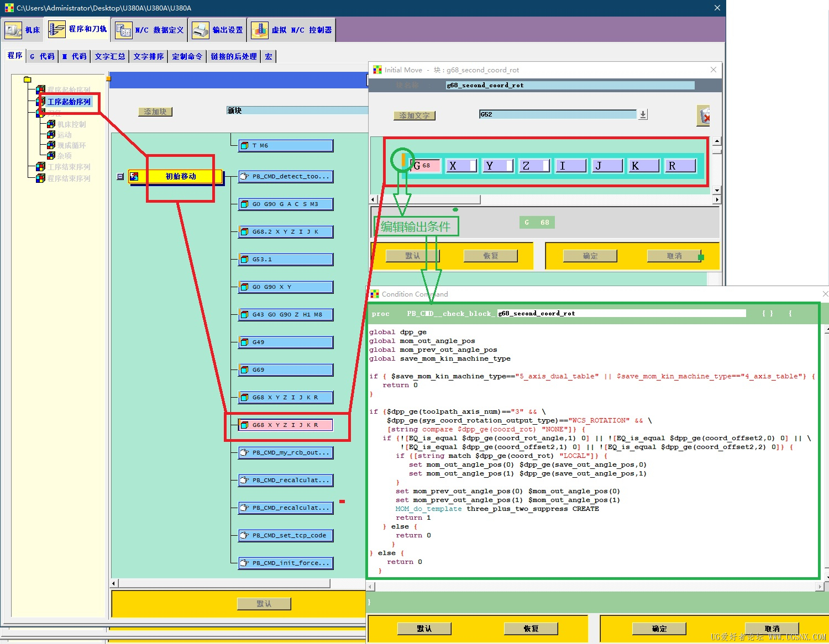Select the 输出设置 printer icon tab
Screen dimensions: 829x644
200,30
